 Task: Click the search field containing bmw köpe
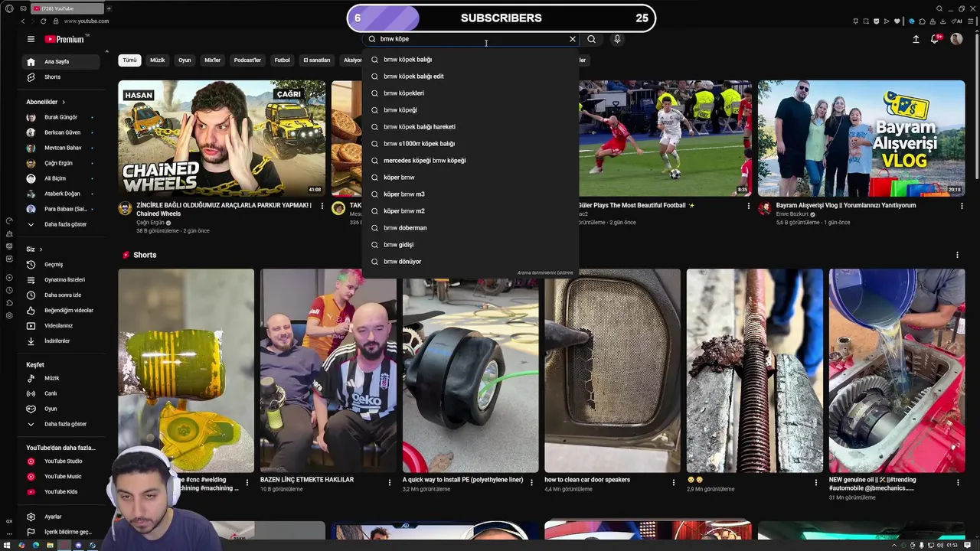[472, 39]
